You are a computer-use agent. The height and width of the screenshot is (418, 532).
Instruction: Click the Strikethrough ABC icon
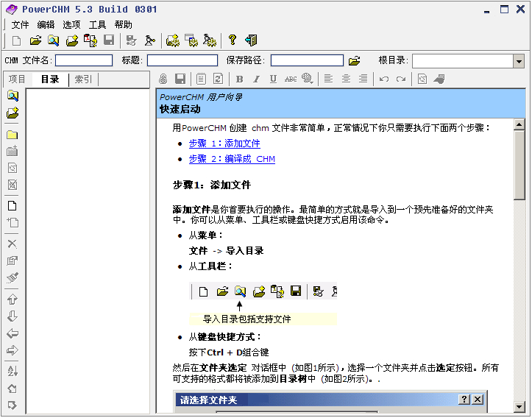(291, 79)
